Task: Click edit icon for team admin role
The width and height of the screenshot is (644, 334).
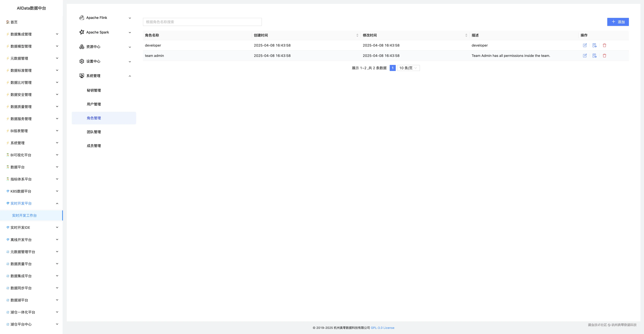Action: (x=585, y=55)
